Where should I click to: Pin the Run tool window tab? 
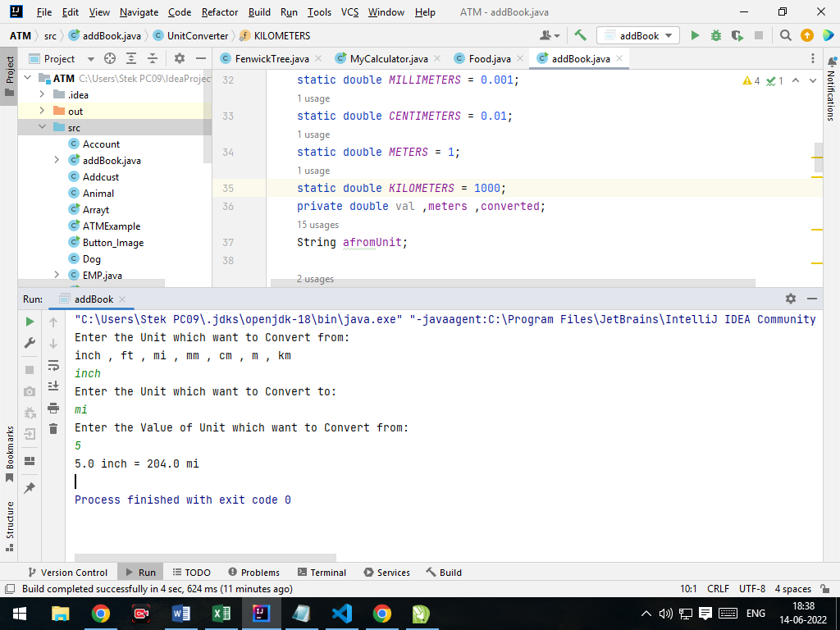pyautogui.click(x=30, y=488)
